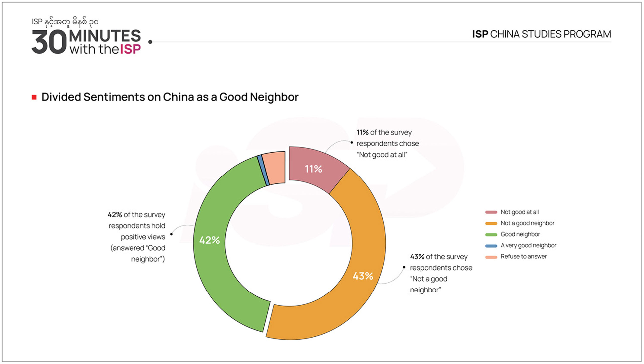Image resolution: width=644 pixels, height=364 pixels.
Task: Click the orange Not a good neighbor swatch
Action: [491, 223]
